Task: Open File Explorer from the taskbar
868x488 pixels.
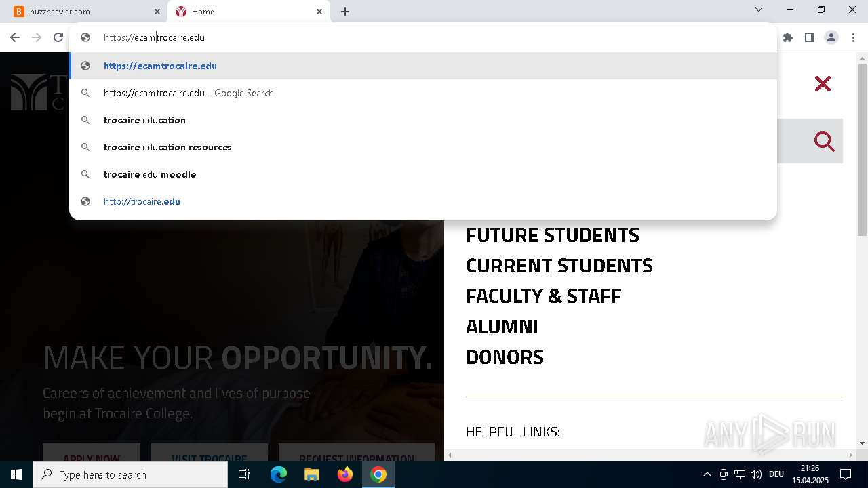Action: pos(311,474)
